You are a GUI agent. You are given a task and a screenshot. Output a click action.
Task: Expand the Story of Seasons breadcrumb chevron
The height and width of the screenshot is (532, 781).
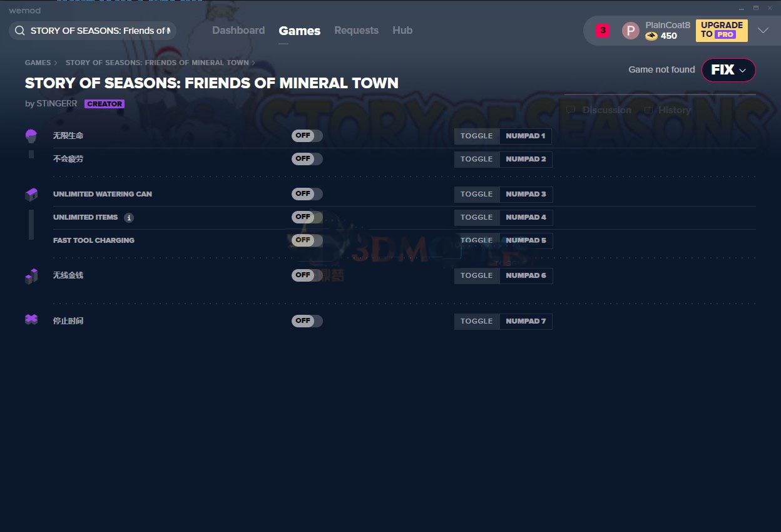tap(253, 63)
